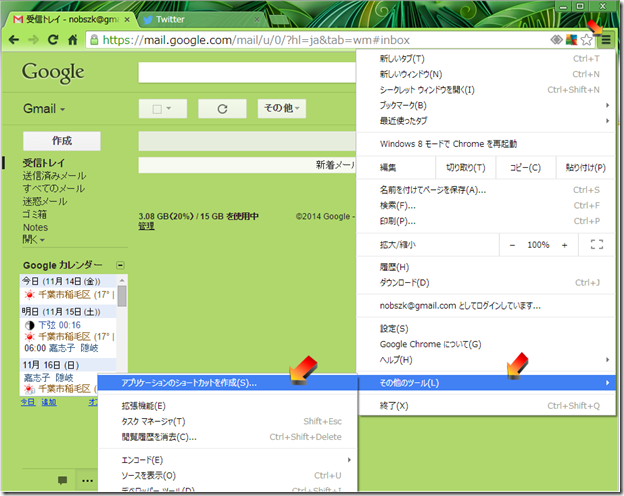Bookmark page with the star icon
624x496 pixels.
(586, 40)
